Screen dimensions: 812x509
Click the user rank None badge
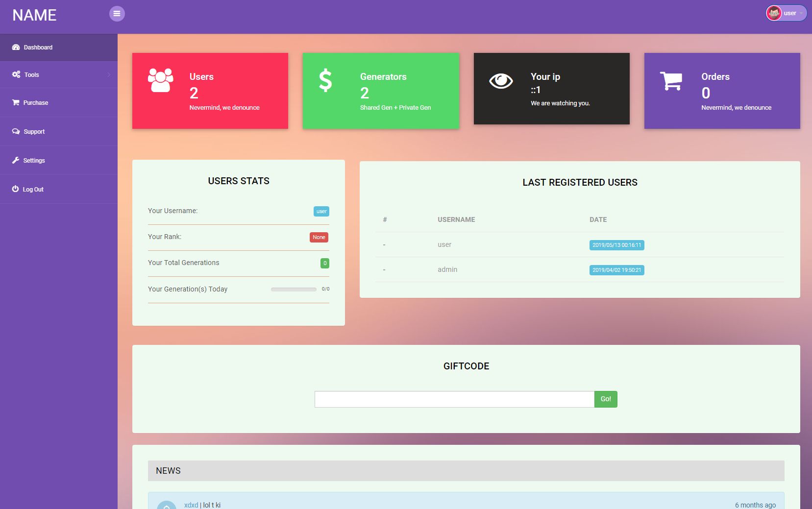pyautogui.click(x=319, y=237)
